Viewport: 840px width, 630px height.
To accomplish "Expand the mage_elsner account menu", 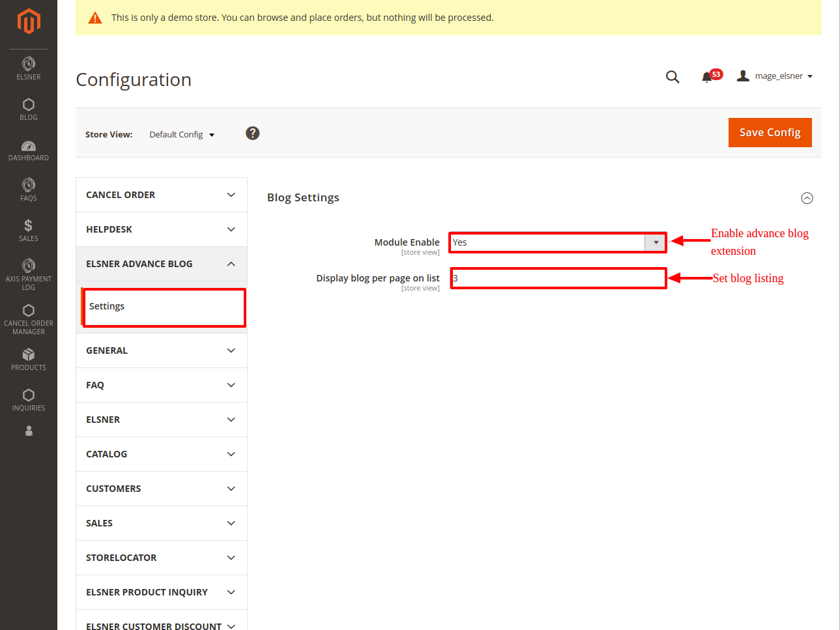I will click(775, 76).
